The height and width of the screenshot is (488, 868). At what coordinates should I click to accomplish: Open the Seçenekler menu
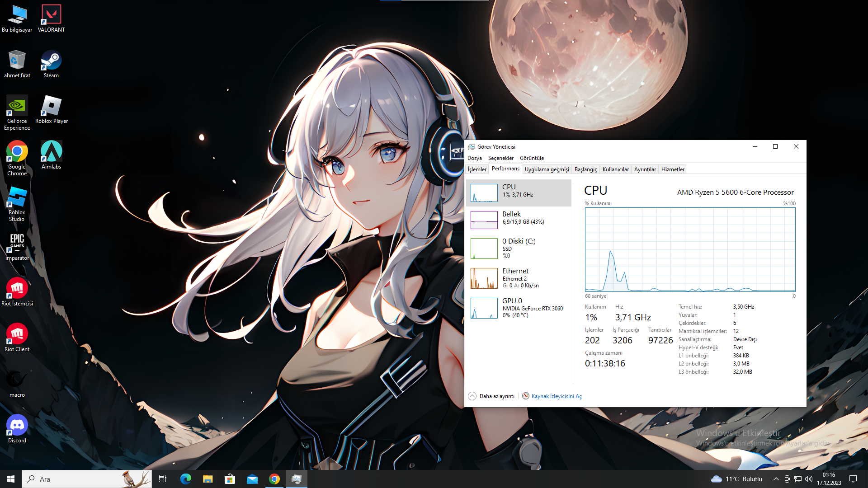click(x=500, y=158)
